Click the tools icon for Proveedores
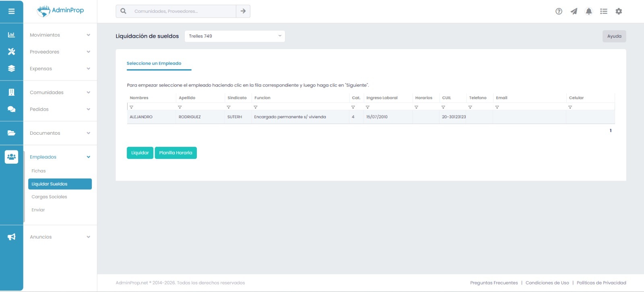This screenshot has width=644, height=292. 11,51
